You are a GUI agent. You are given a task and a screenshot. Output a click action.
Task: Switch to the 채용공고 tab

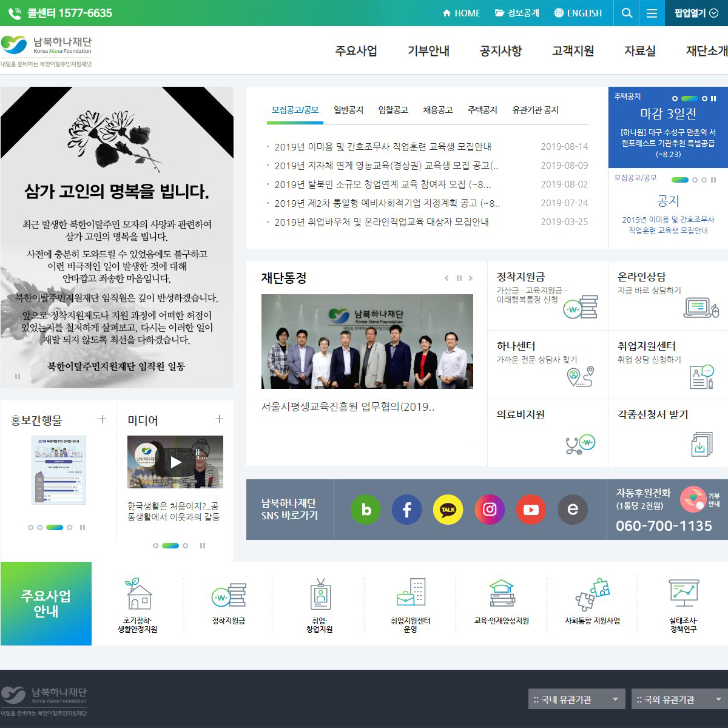click(x=437, y=110)
